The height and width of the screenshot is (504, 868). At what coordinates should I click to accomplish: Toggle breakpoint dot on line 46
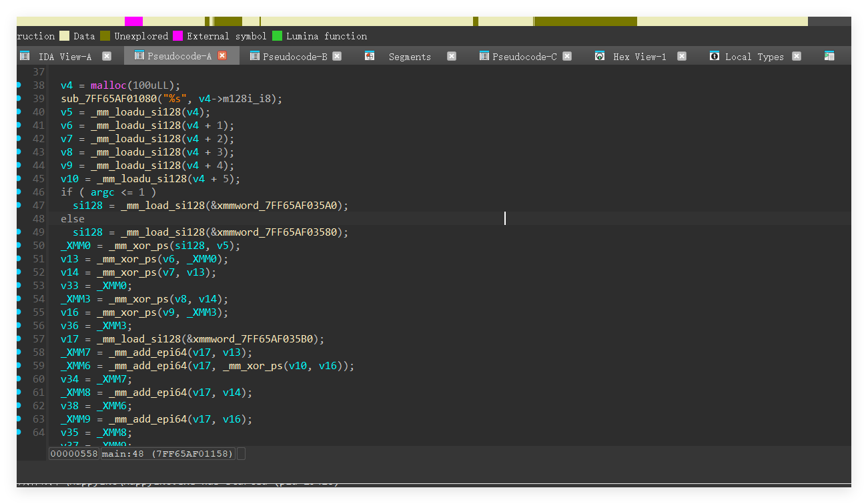click(x=19, y=192)
